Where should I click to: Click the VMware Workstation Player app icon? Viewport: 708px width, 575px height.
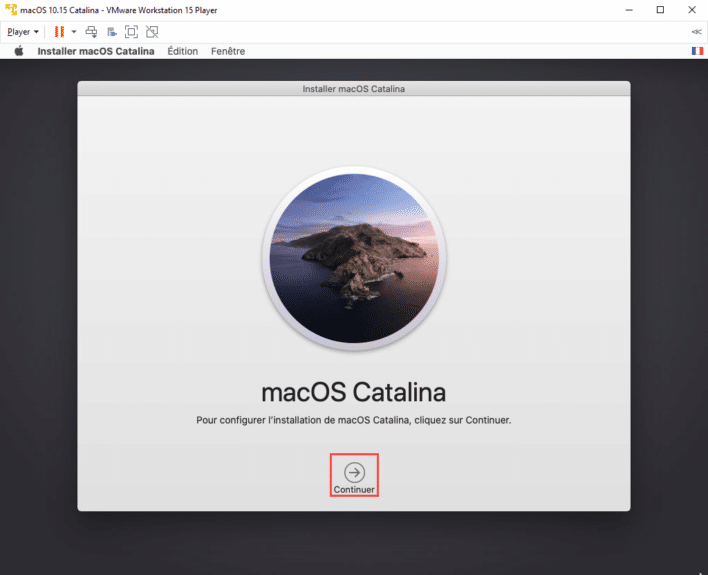click(x=10, y=9)
